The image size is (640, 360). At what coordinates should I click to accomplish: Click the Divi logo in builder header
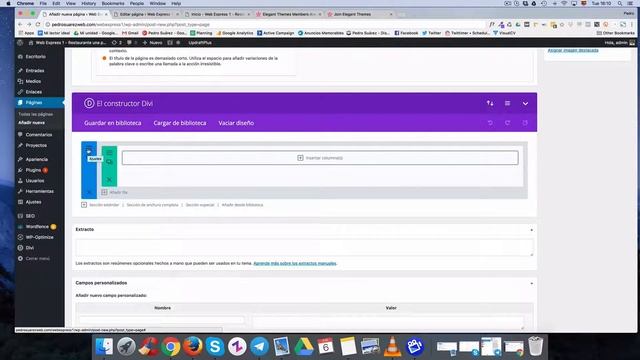pos(89,103)
